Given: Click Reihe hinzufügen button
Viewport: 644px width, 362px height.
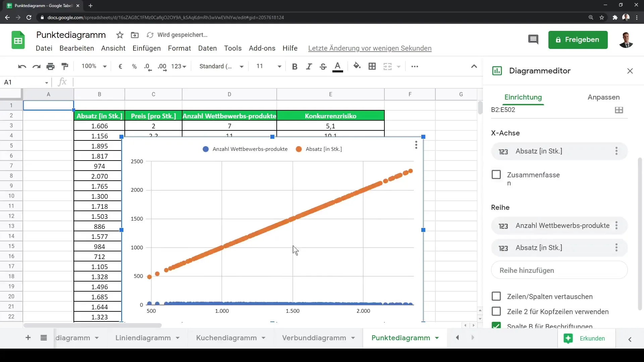Looking at the screenshot, I should (559, 270).
